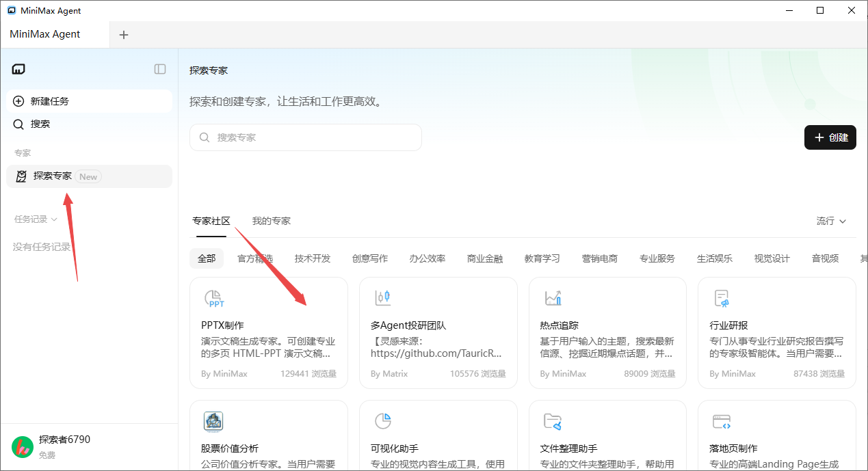The width and height of the screenshot is (868, 471).
Task: Collapse the sidebar panel toggle icon
Action: 160,69
